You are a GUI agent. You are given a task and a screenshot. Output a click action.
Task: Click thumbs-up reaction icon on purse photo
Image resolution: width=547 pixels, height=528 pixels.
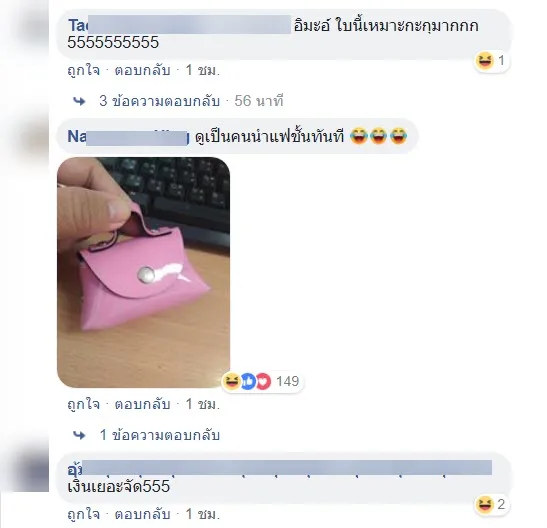pyautogui.click(x=247, y=381)
